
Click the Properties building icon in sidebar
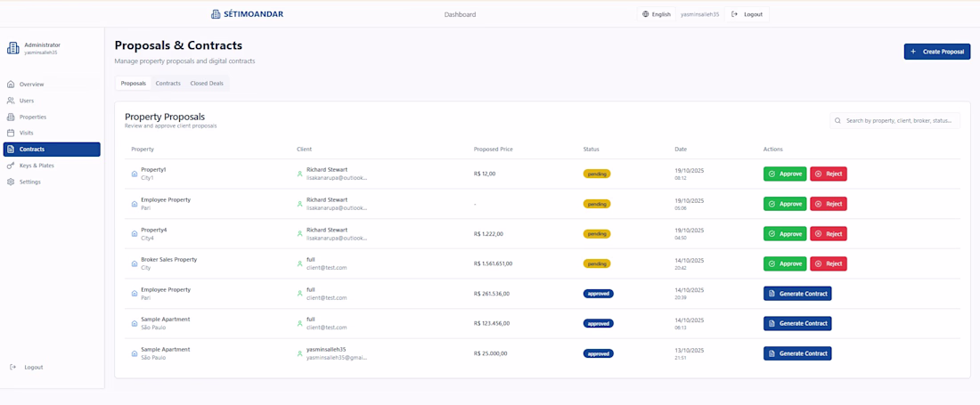click(x=11, y=117)
